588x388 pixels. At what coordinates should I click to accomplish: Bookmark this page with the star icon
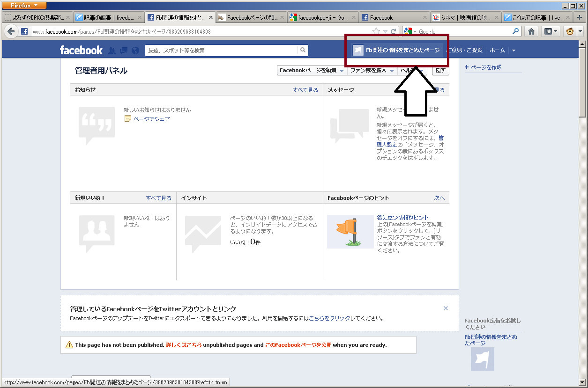pos(376,31)
